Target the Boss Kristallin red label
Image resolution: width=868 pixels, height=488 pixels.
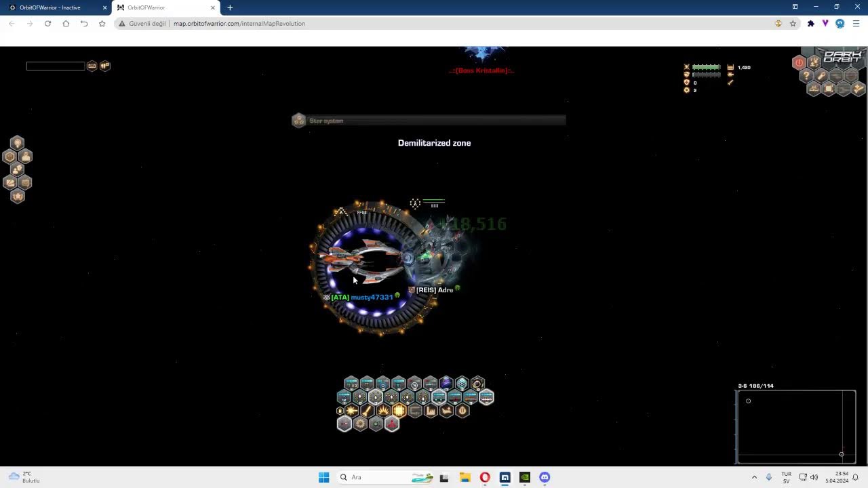pos(481,70)
